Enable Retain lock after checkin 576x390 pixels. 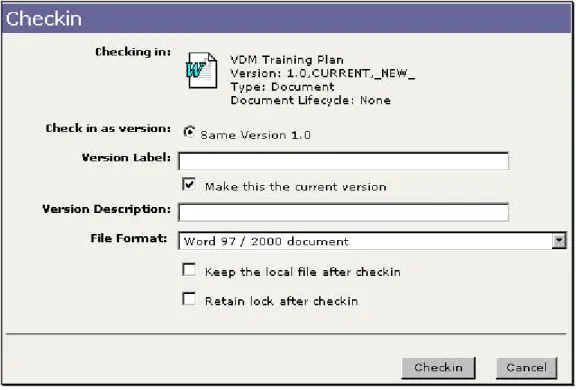189,299
